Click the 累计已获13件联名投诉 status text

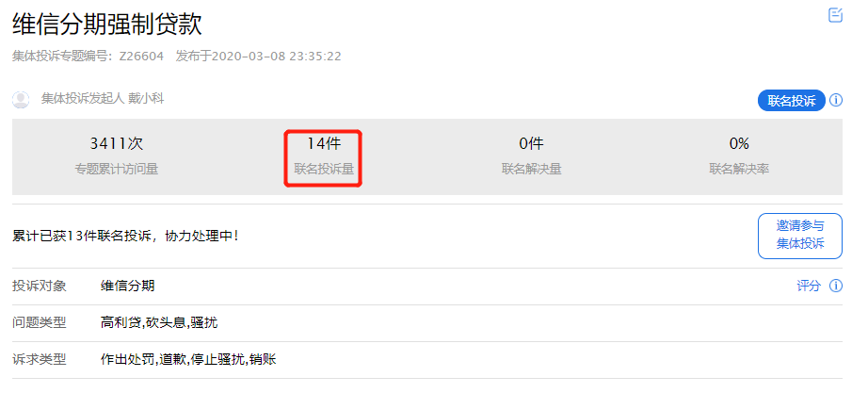tap(125, 235)
